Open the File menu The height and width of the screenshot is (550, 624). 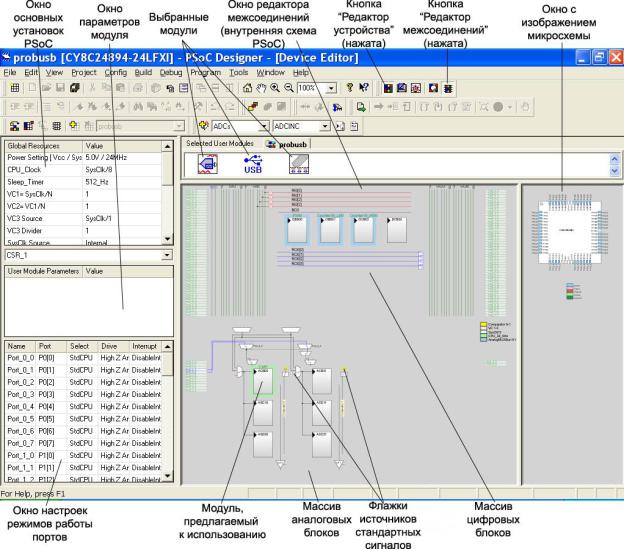coord(10,72)
